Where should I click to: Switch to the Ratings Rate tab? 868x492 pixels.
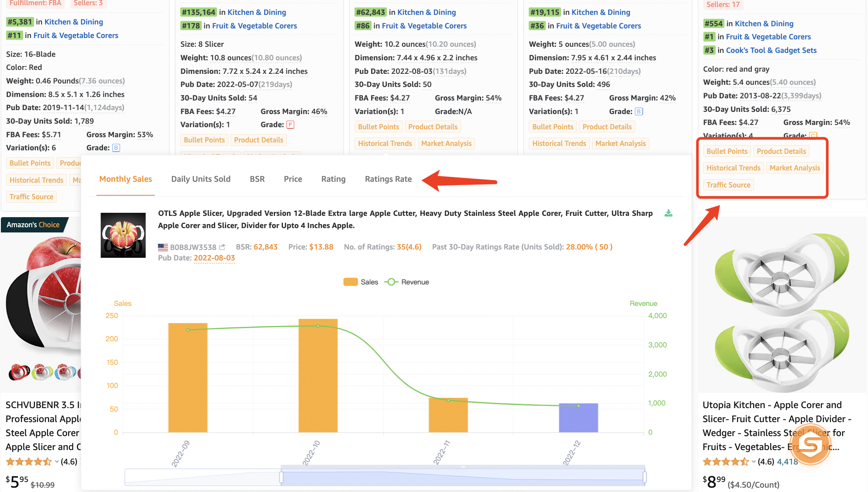pyautogui.click(x=389, y=179)
